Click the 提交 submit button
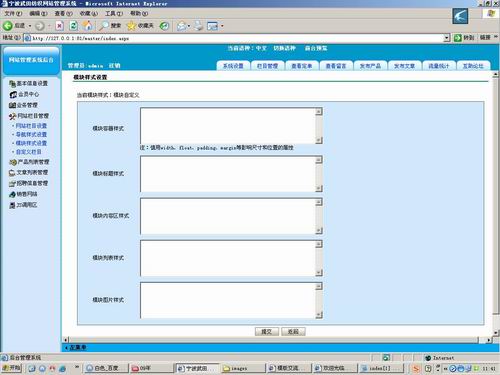The height and width of the screenshot is (375, 500). tap(267, 331)
